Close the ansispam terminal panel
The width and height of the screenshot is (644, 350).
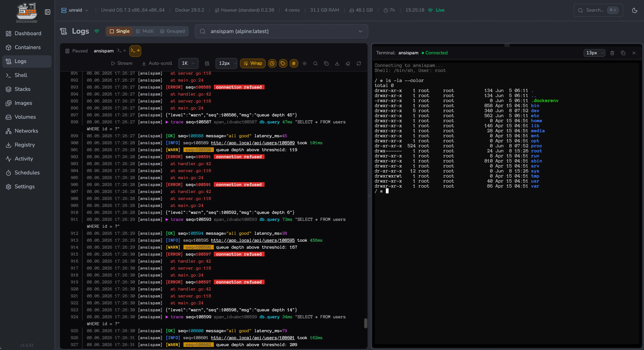pos(634,53)
